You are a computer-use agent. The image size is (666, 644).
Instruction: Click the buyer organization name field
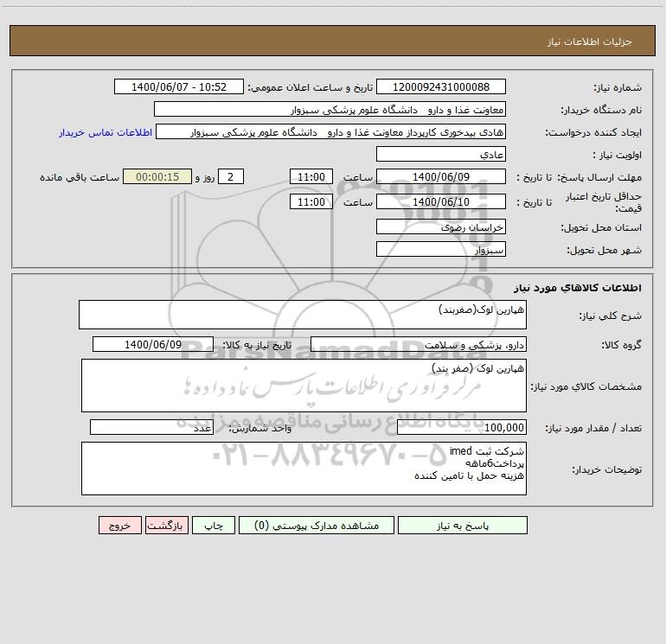point(330,109)
